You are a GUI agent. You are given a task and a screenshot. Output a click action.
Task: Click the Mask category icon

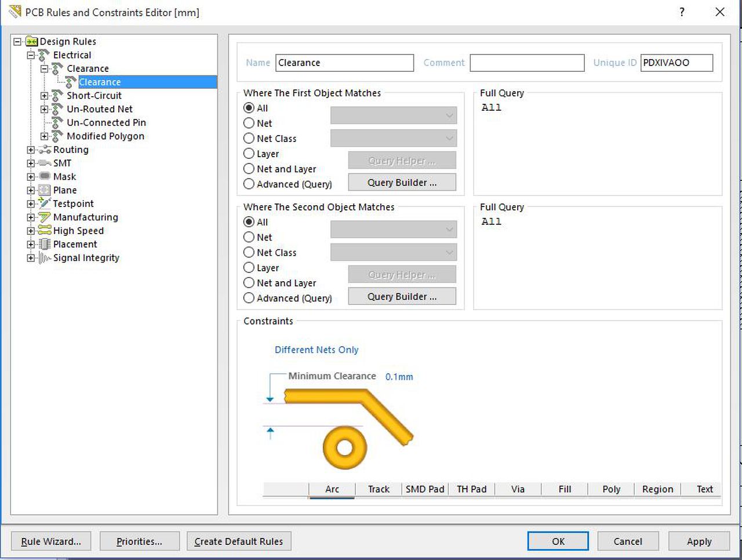tap(45, 176)
